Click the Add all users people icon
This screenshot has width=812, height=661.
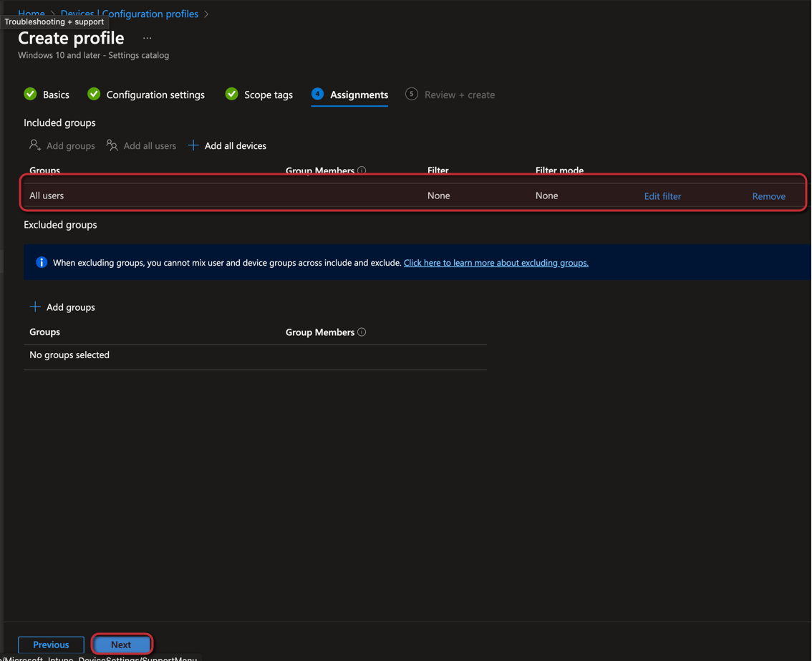[x=112, y=145]
